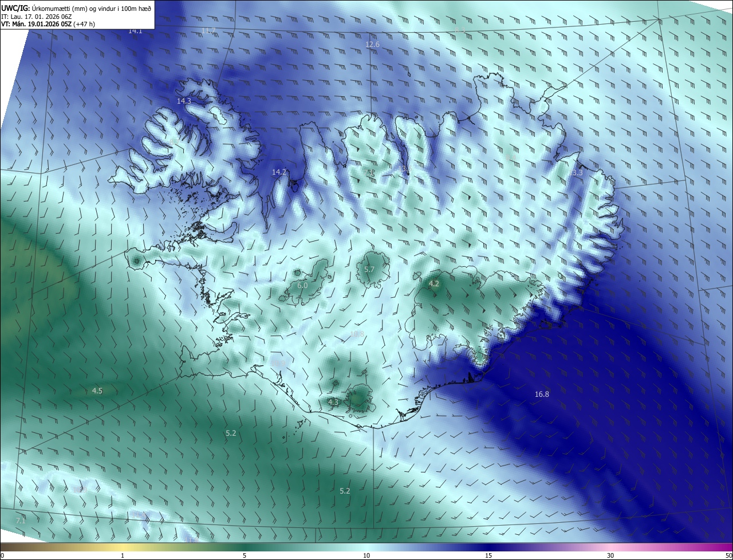Click the 7.1 value label
The height and width of the screenshot is (560, 733).
click(21, 521)
